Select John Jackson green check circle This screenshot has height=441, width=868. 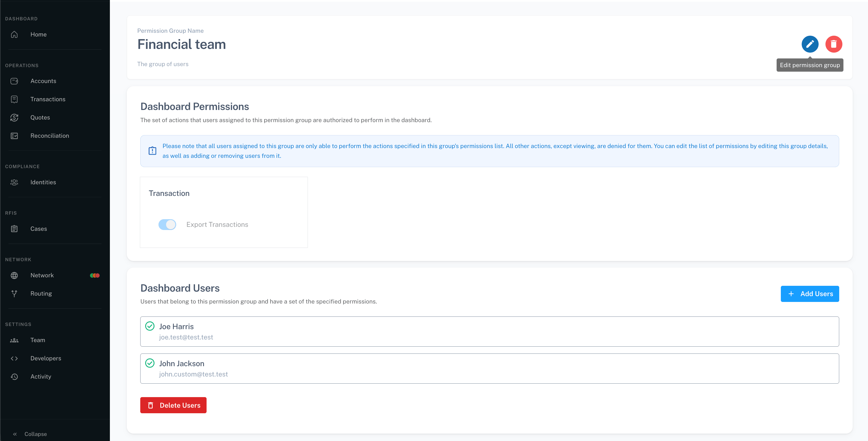click(150, 363)
